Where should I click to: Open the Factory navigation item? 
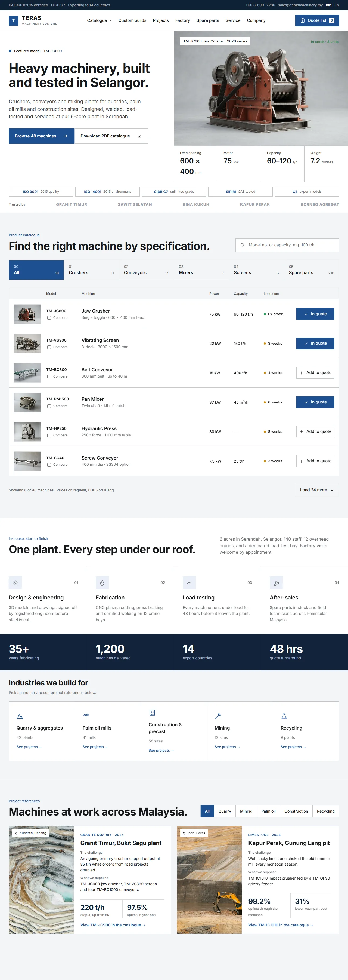click(x=182, y=20)
